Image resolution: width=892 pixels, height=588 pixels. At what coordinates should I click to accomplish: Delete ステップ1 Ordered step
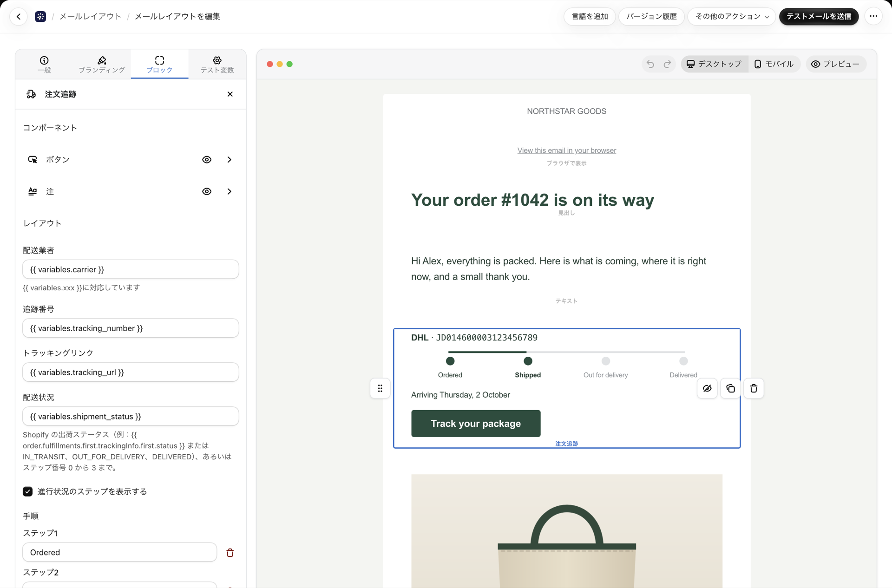(x=230, y=553)
